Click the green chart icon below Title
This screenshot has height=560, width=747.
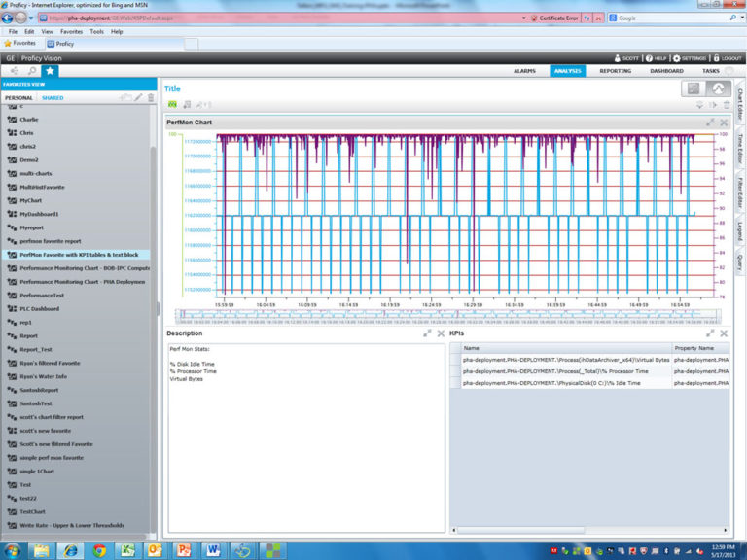point(173,105)
